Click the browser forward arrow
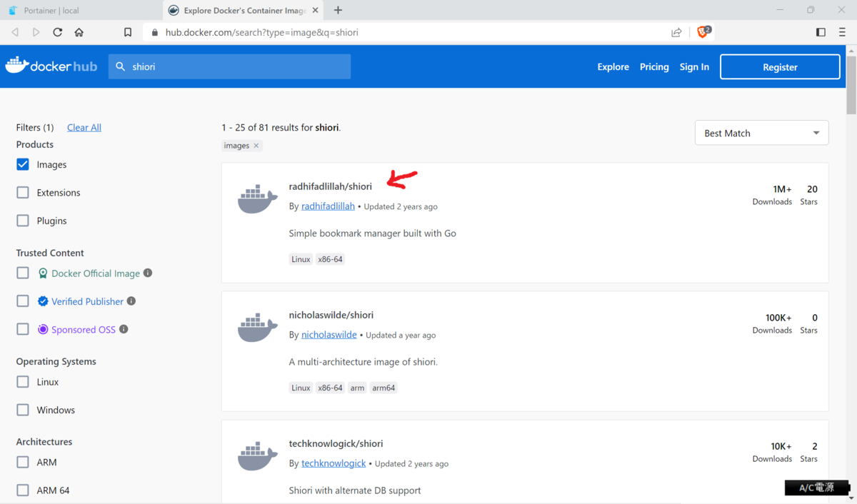 [36, 32]
